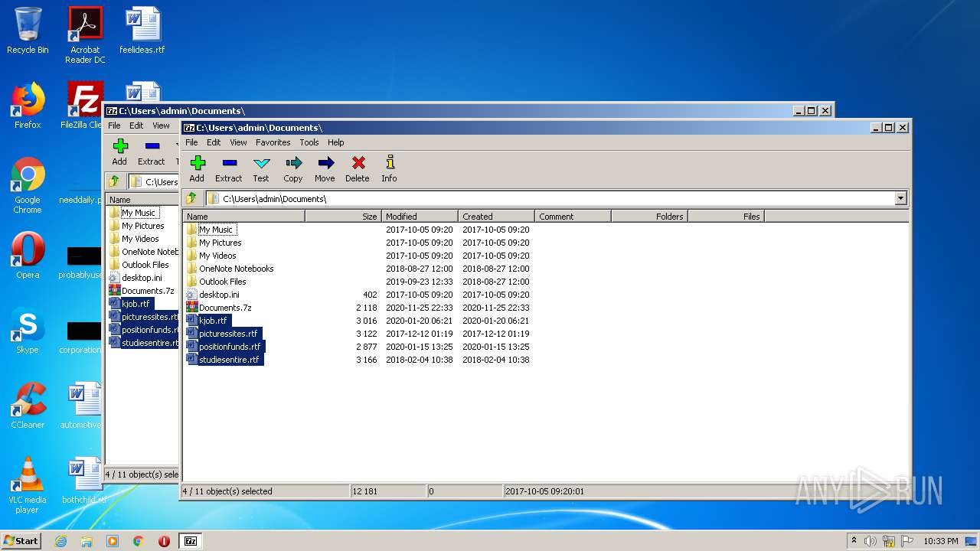Open File menu in front window
980x551 pixels.
click(x=191, y=142)
